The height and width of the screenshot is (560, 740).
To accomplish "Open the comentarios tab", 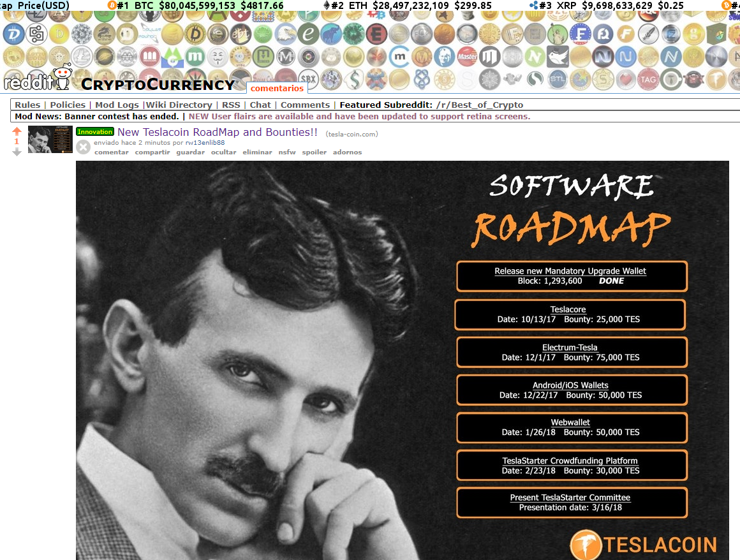I will (x=277, y=88).
